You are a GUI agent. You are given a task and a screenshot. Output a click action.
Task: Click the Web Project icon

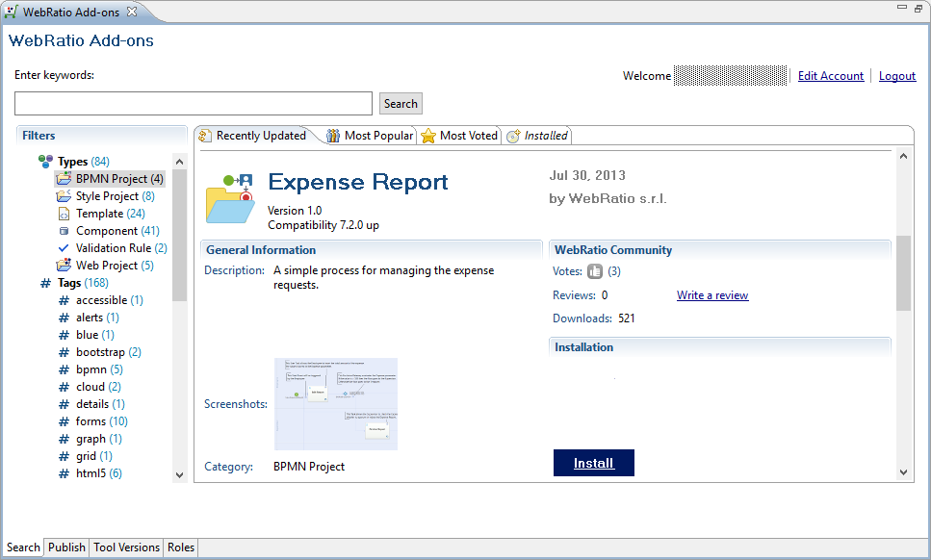tap(64, 266)
